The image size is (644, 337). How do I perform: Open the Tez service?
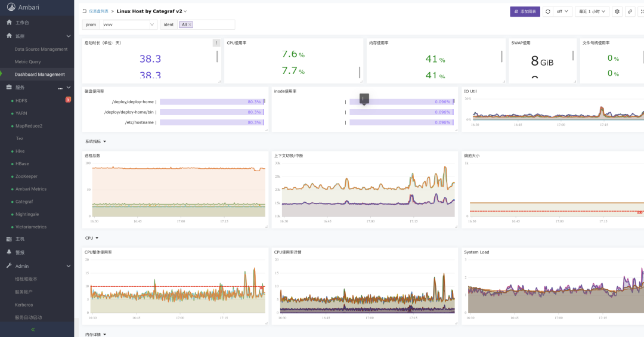(x=19, y=138)
